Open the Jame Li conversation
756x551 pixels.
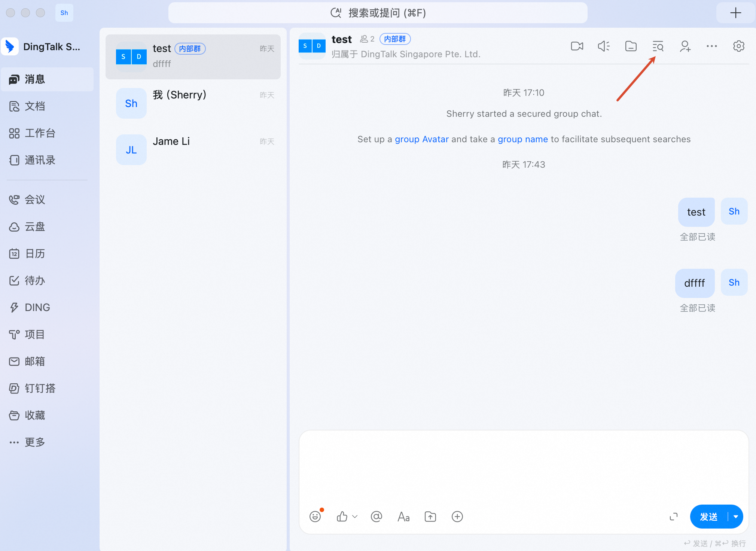[x=193, y=150]
